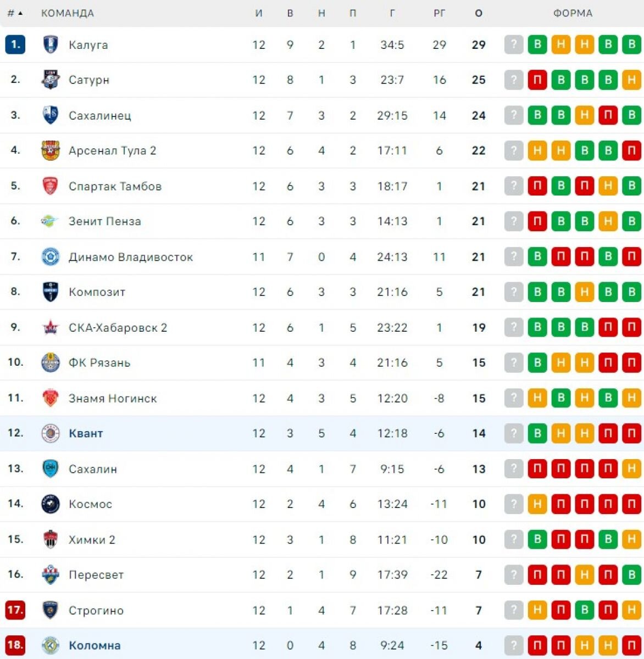Click the КОМАНДА column header
This screenshot has height=659, width=644.
coord(68,13)
